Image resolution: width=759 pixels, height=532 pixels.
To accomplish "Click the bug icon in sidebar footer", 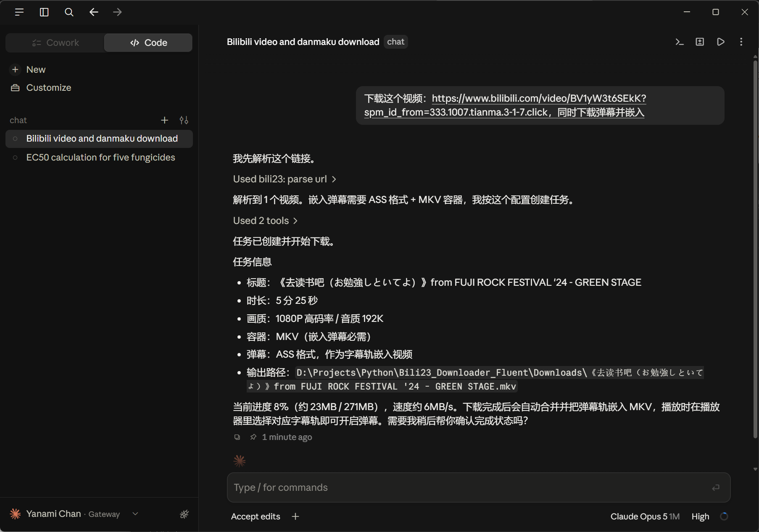I will coord(184,514).
